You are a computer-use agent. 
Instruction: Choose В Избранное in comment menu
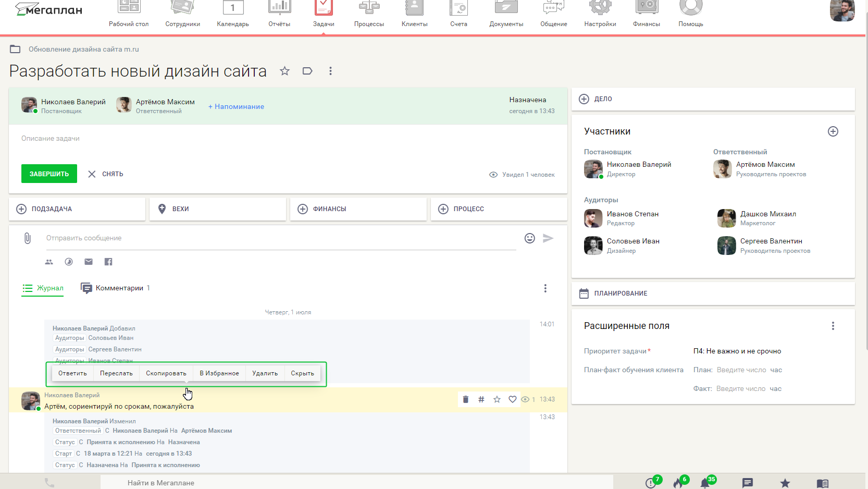(x=219, y=373)
